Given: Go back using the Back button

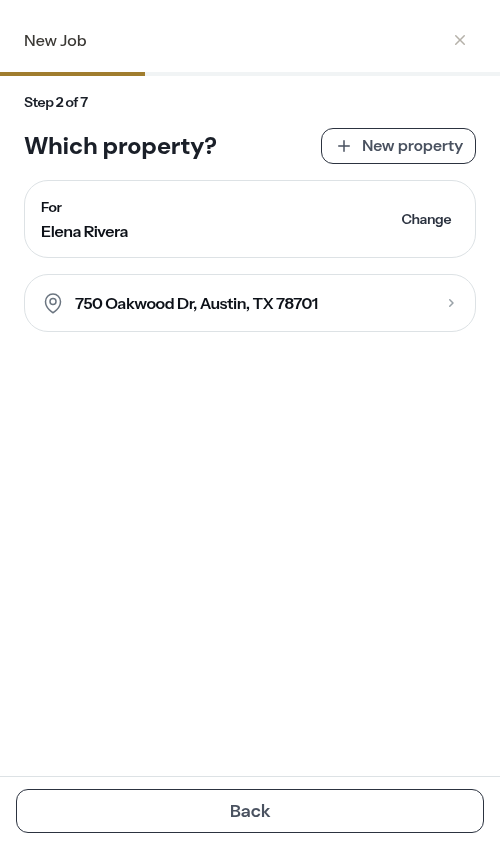Looking at the screenshot, I should point(250,811).
